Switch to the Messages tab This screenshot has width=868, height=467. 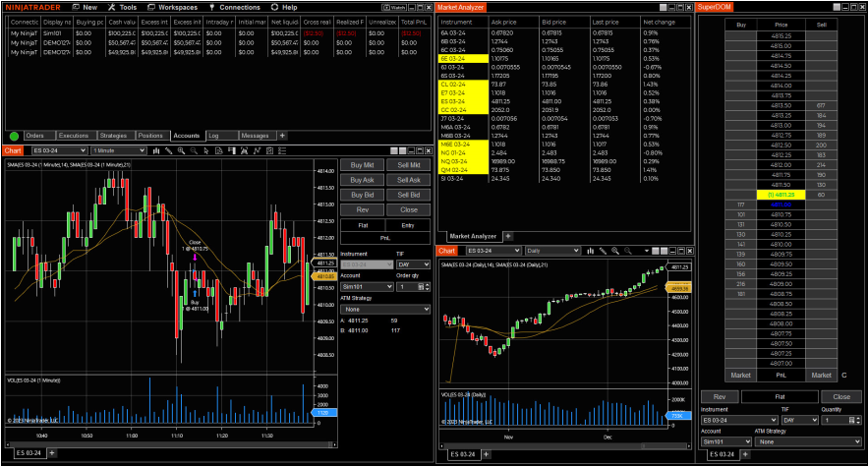coord(256,136)
